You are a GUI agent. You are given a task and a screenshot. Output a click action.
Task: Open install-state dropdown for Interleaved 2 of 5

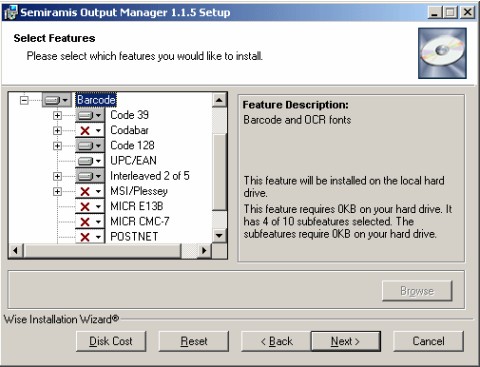[x=90, y=176]
